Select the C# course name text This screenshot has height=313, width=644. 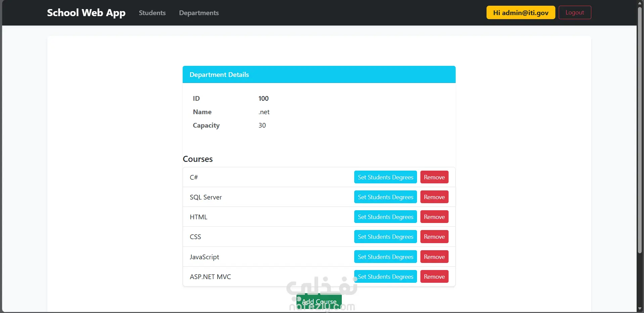(194, 177)
